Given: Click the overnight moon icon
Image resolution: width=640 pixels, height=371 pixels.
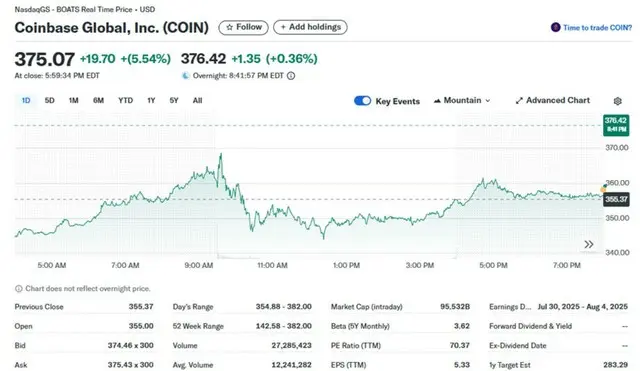Looking at the screenshot, I should tap(185, 76).
